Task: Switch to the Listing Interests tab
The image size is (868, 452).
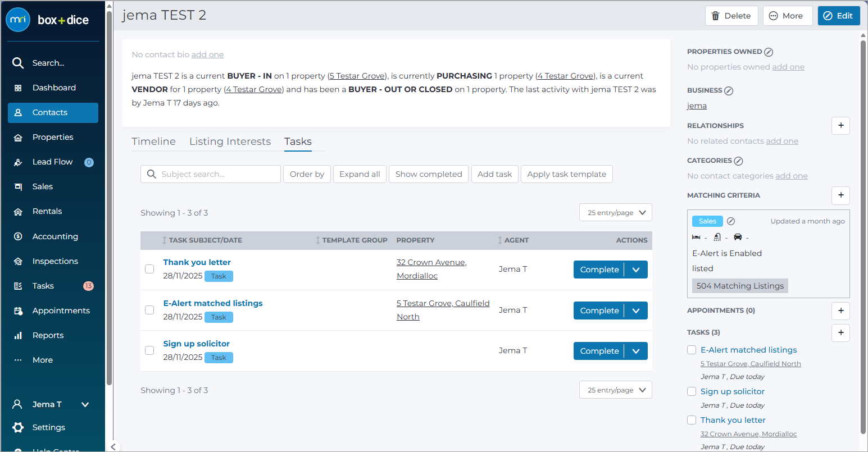Action: coord(230,141)
